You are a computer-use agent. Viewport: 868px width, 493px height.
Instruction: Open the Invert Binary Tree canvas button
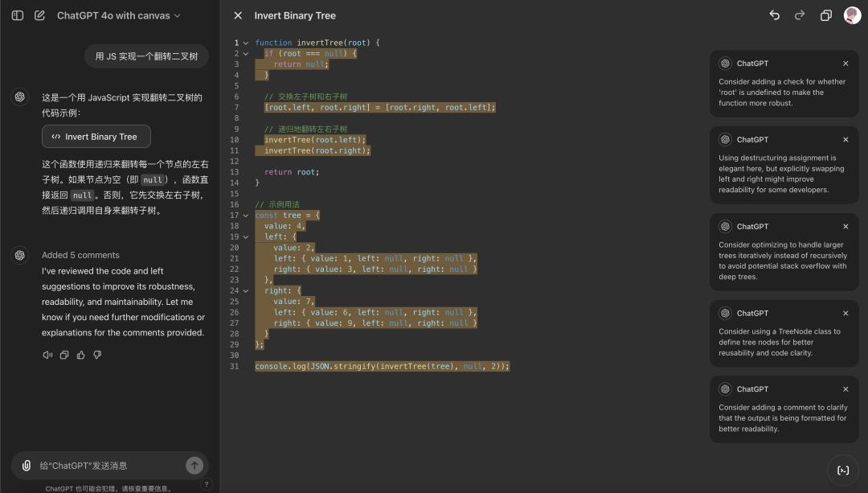point(96,137)
